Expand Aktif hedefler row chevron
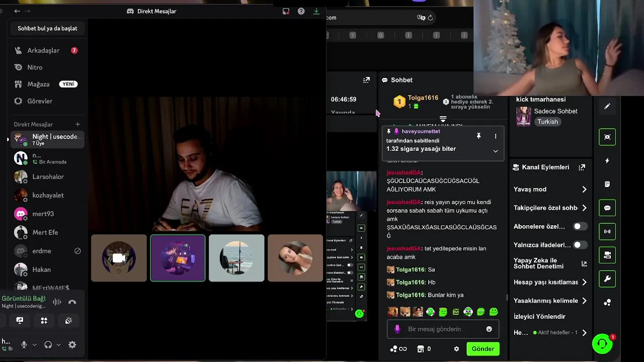Image resolution: width=644 pixels, height=362 pixels. coord(584,332)
